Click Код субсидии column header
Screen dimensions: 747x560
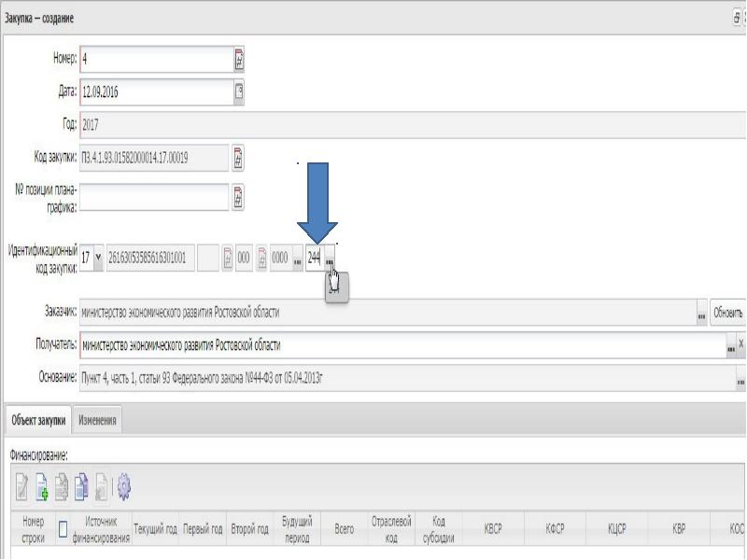point(438,529)
